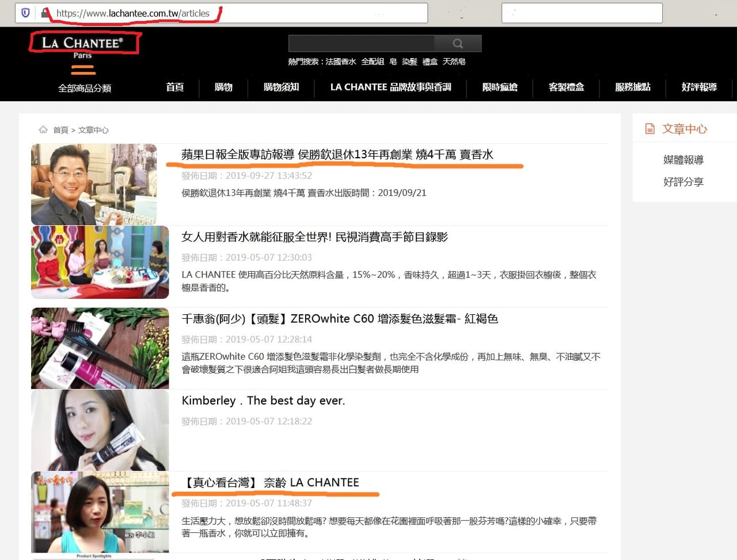
Task: Open 好評分享 sidebar category
Action: [x=683, y=182]
